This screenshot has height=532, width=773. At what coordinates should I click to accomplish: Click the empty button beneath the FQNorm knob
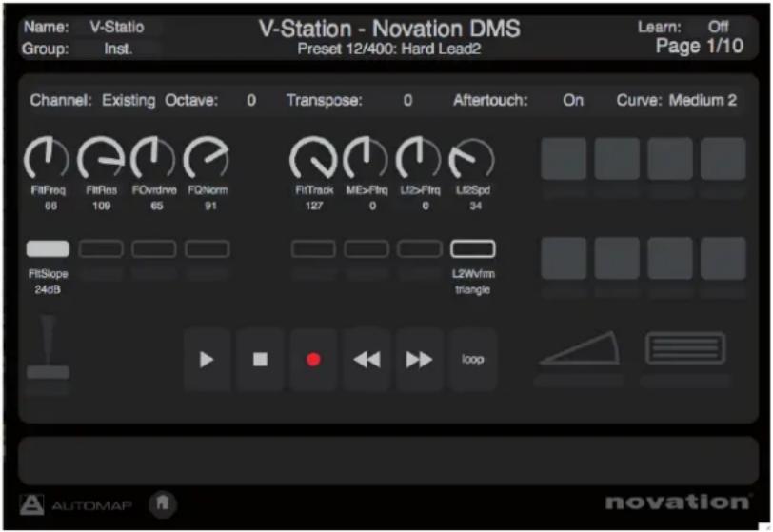pos(208,249)
